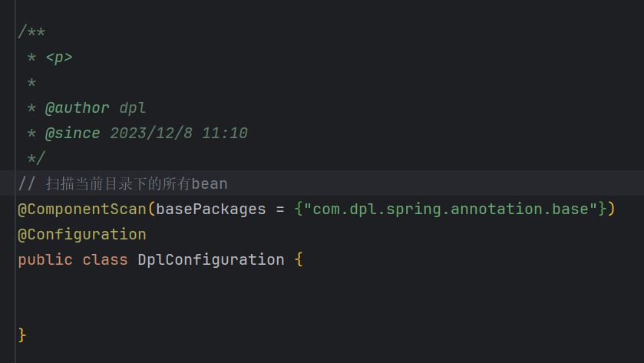Click the basePackages attribute name
Viewport: 644px width, 363px height.
(210, 210)
